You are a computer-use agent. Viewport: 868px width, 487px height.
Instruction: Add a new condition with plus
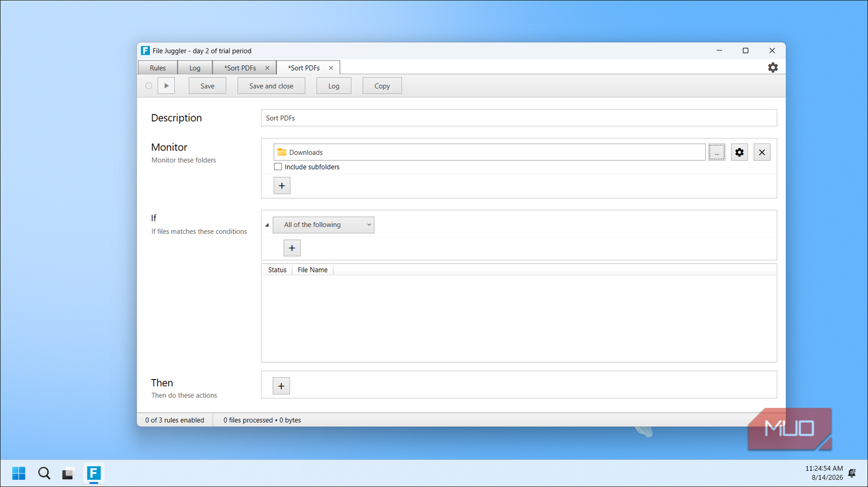click(292, 248)
